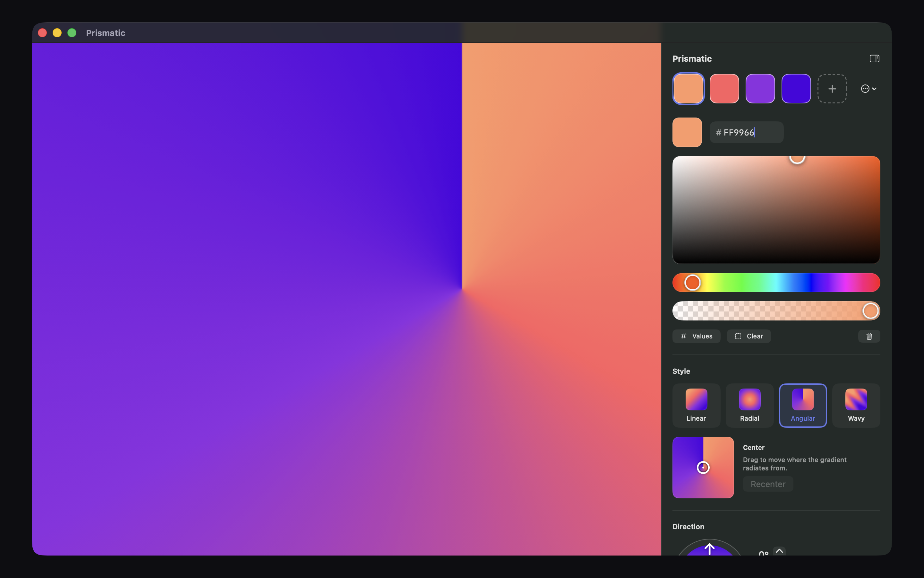
Task: Click the Clear button
Action: click(749, 336)
